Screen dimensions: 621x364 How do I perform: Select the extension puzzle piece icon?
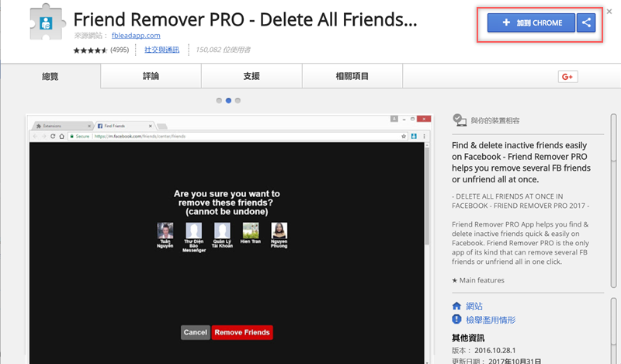47,23
